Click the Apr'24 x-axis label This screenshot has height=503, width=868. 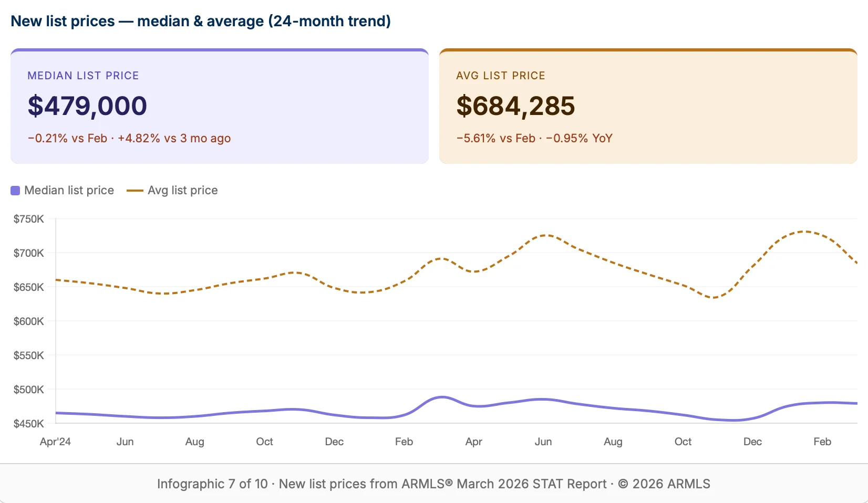[55, 442]
